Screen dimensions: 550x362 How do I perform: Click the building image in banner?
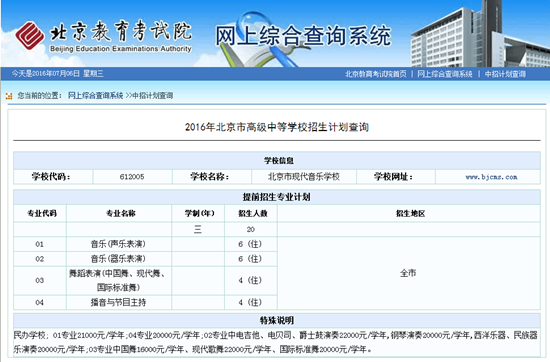(480, 34)
